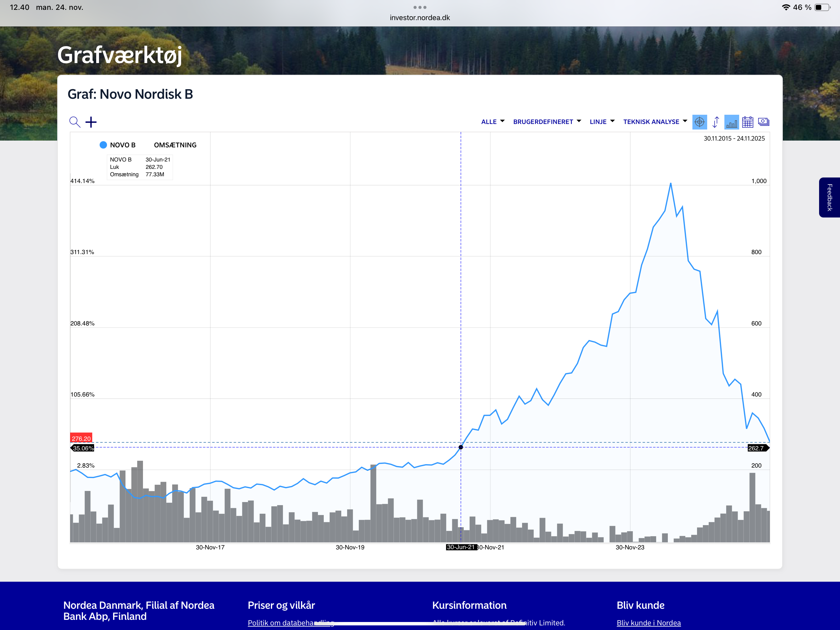
Task: Click the 30-Jun-21 crosshair date marker
Action: [x=461, y=547]
